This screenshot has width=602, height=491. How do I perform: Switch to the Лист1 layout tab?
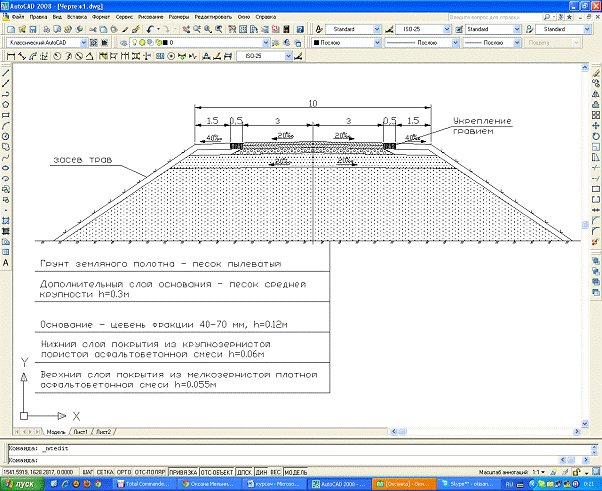(x=79, y=431)
